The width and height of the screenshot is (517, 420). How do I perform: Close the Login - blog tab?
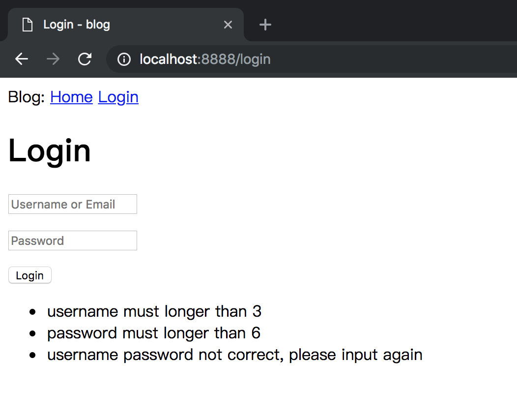228,25
